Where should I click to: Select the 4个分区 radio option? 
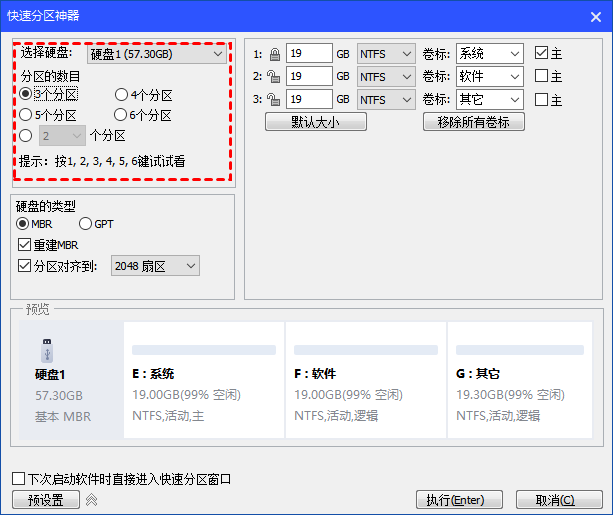tap(121, 95)
